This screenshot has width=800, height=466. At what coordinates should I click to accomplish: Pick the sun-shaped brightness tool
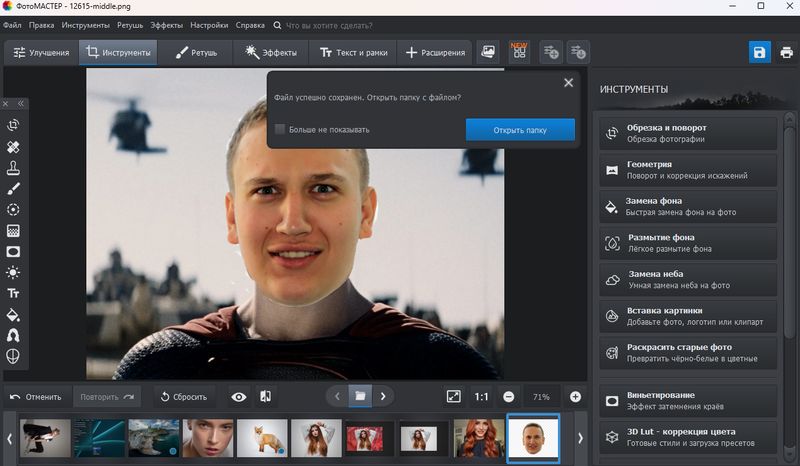tap(14, 272)
